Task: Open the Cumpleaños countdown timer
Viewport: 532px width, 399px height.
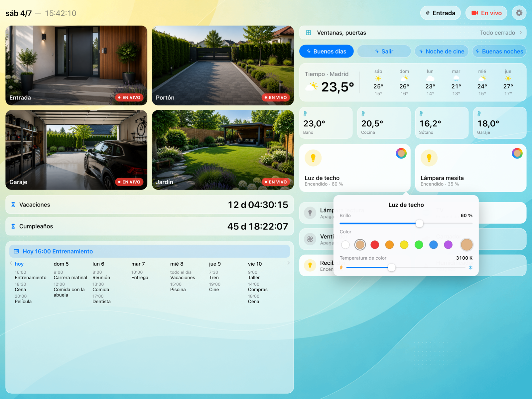Action: click(x=150, y=226)
